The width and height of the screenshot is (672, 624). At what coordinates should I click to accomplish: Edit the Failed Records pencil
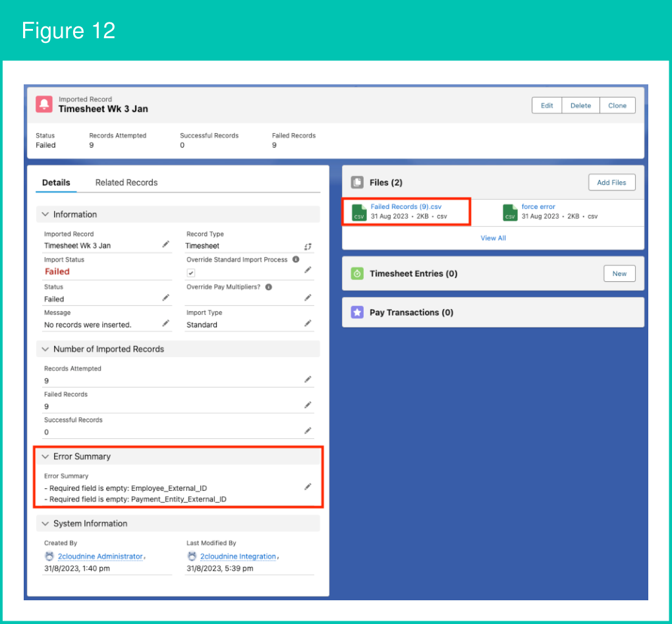tap(308, 405)
